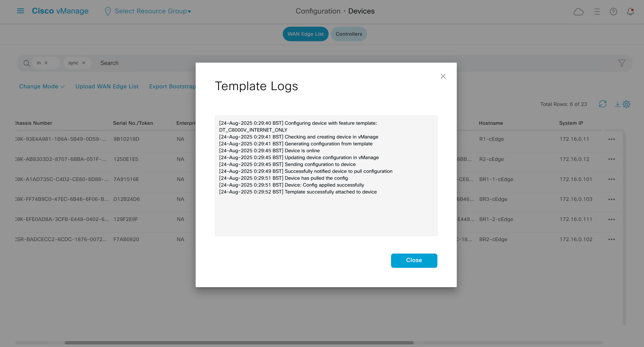Open the notifications bell
Image resolution: width=644 pixels, height=347 pixels.
tap(630, 12)
